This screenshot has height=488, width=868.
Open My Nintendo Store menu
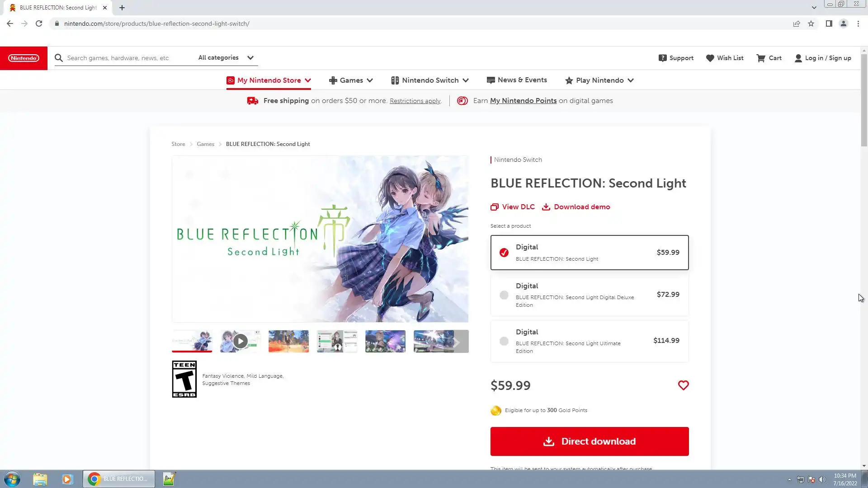click(x=269, y=80)
